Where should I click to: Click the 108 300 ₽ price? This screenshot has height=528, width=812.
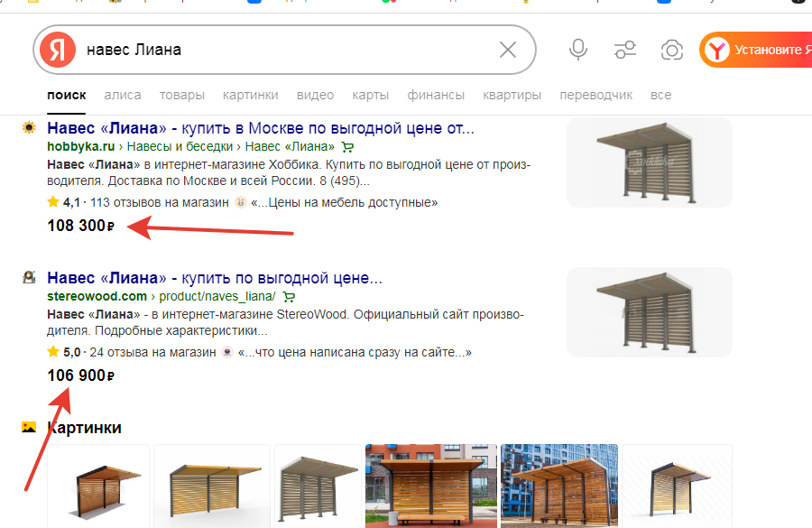click(x=80, y=226)
